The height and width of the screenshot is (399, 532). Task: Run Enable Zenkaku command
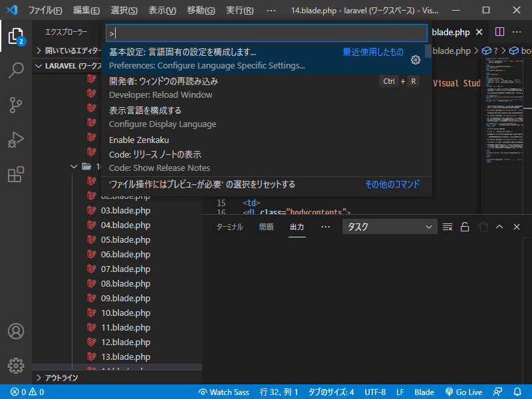pos(267,140)
